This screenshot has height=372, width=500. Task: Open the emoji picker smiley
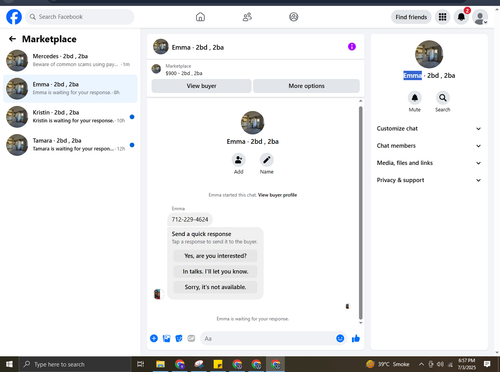point(340,339)
